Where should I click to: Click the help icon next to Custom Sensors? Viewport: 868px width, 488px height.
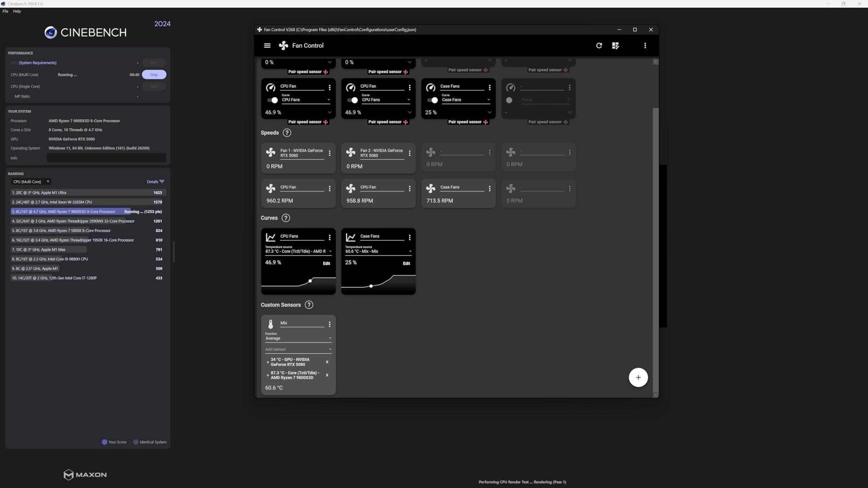(309, 305)
